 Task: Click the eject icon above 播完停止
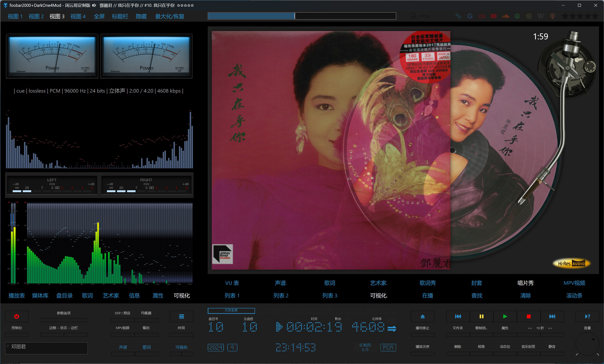[422, 316]
